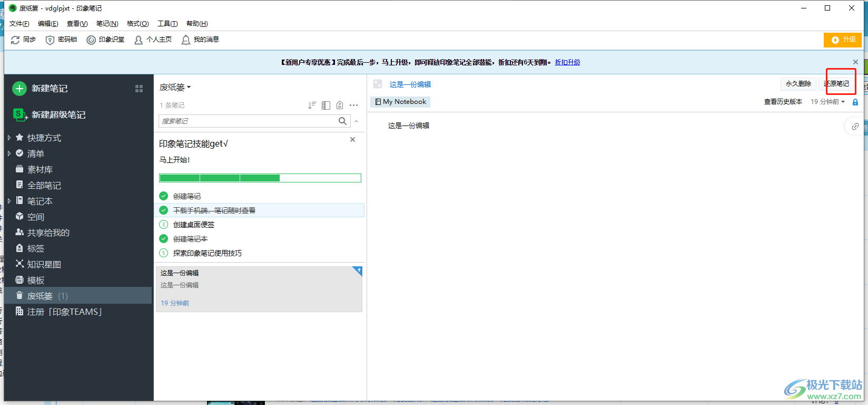This screenshot has width=868, height=405.
Task: Open the note list more options (…) icon
Action: pyautogui.click(x=353, y=105)
